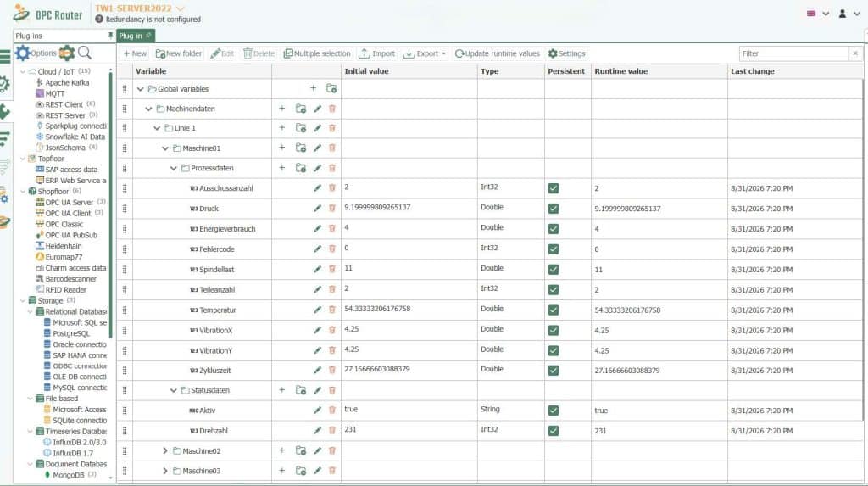Edit the Statusdaten folder with pencil icon
Screen dimensions: 868x486
click(x=317, y=390)
